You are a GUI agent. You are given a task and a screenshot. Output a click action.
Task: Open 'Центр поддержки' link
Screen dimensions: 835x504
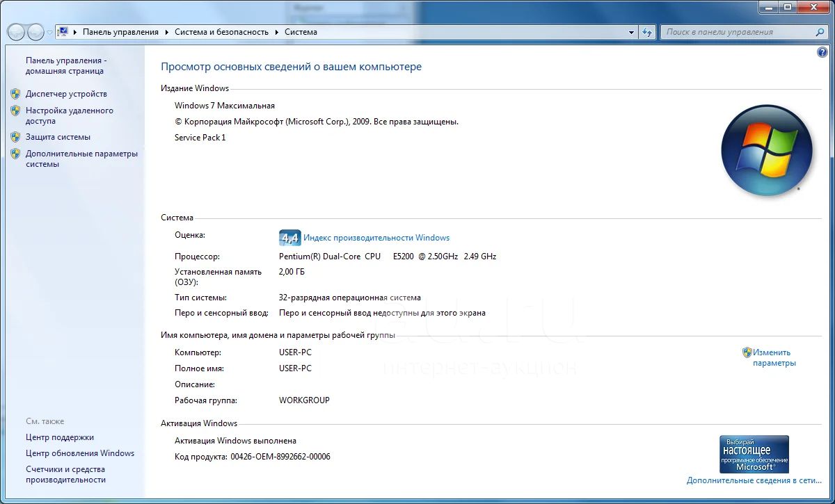point(60,437)
